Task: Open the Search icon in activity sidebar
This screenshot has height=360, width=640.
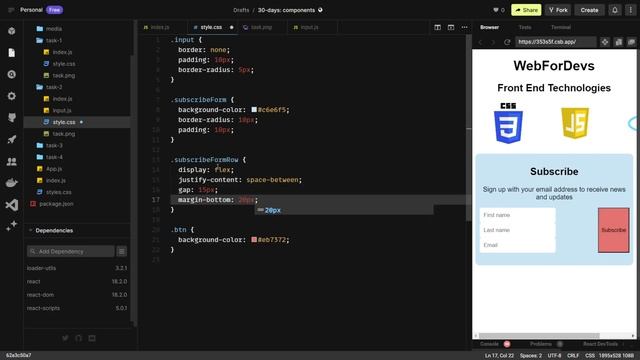Action: click(x=11, y=74)
